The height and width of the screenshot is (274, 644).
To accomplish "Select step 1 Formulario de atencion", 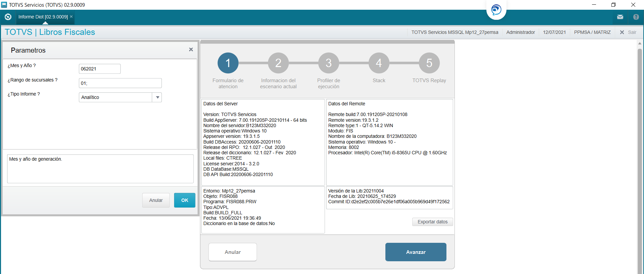I will 228,63.
